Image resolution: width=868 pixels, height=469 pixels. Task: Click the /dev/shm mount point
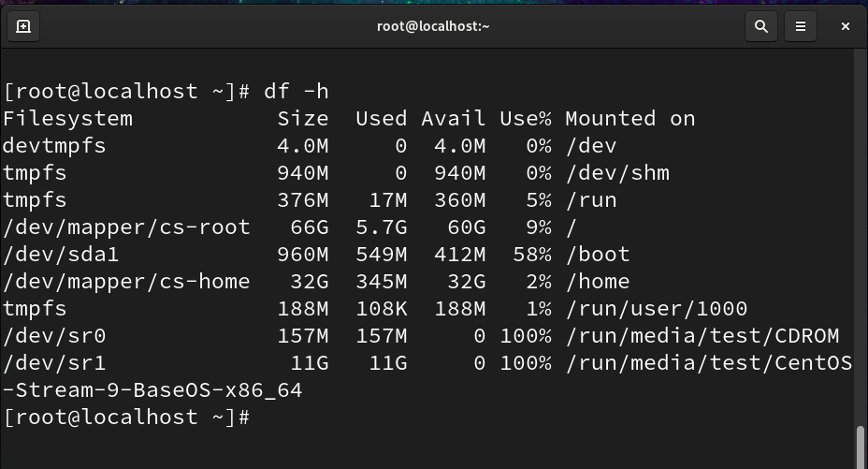click(616, 173)
